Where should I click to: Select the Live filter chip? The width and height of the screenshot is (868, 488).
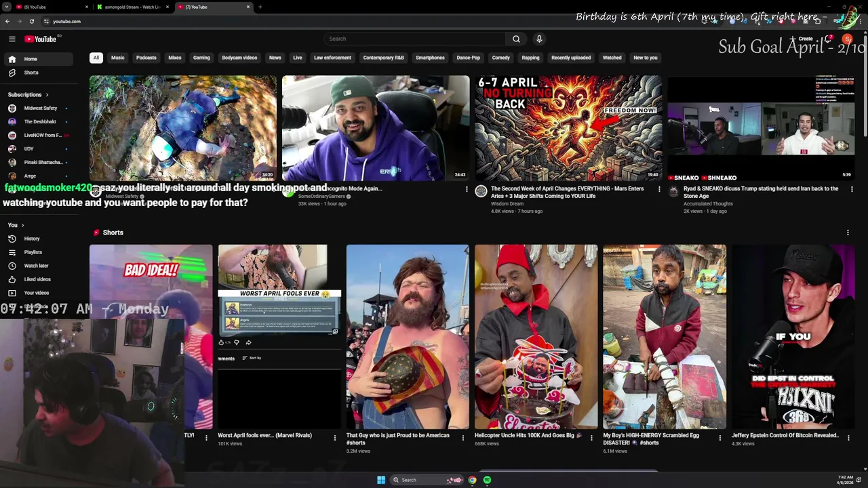pyautogui.click(x=298, y=58)
